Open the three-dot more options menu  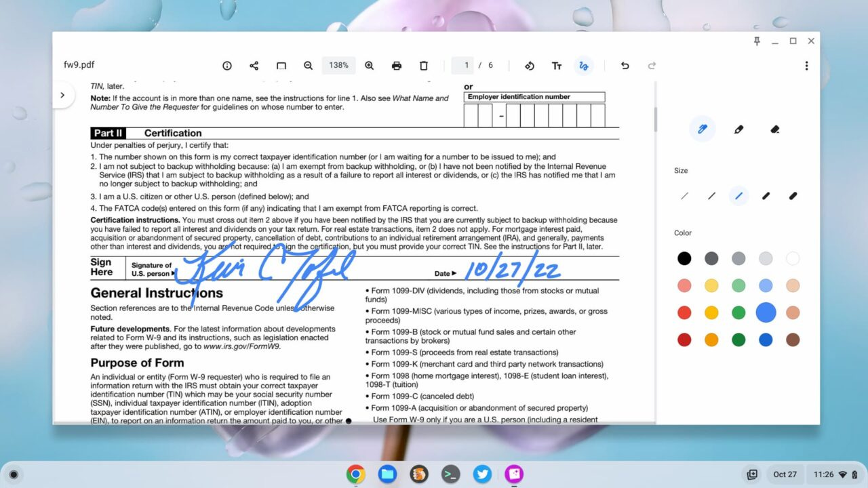click(806, 66)
